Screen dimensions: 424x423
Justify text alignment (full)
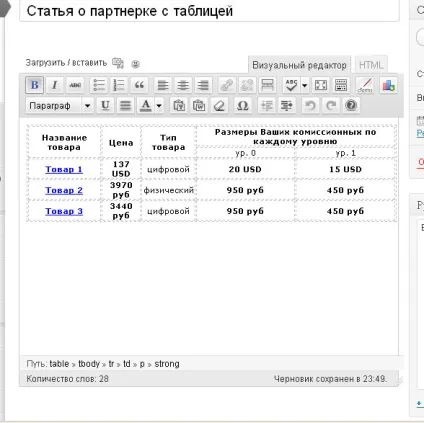pyautogui.click(x=126, y=106)
